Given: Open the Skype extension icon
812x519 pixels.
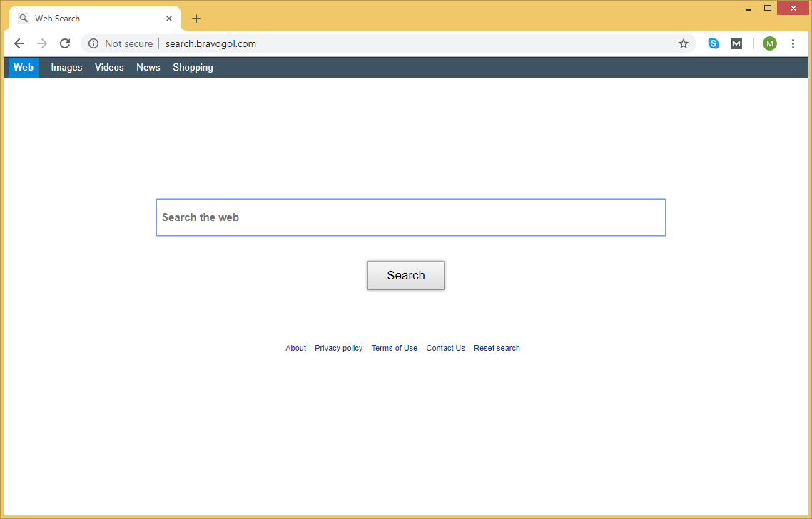Looking at the screenshot, I should pyautogui.click(x=714, y=43).
